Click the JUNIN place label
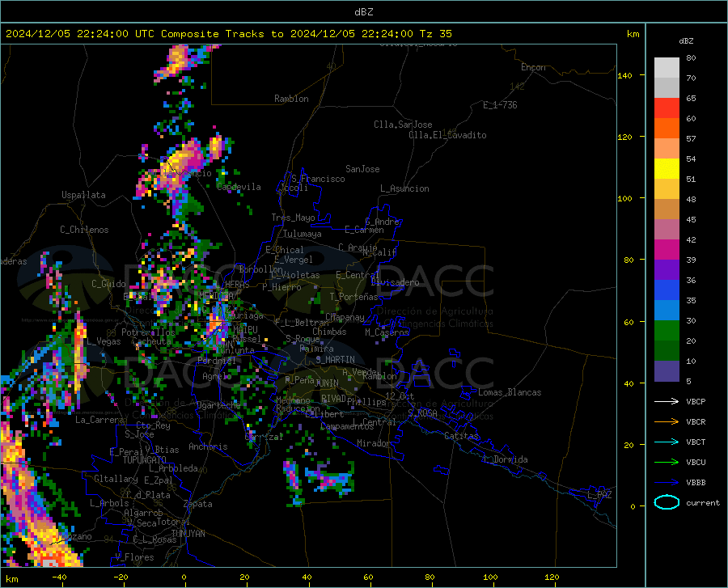 (327, 383)
